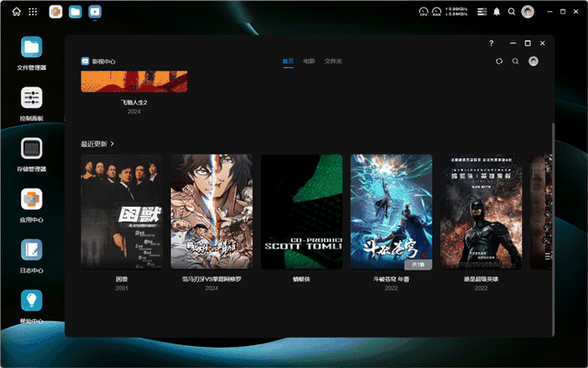The width and height of the screenshot is (588, 368).
Task: Click the 斗破苍穹 年番 title text
Action: click(x=391, y=280)
